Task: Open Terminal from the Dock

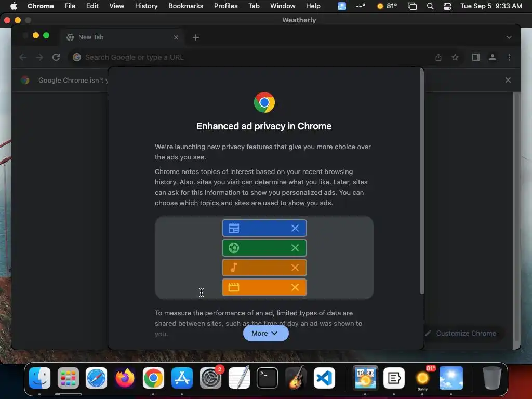Action: 268,378
